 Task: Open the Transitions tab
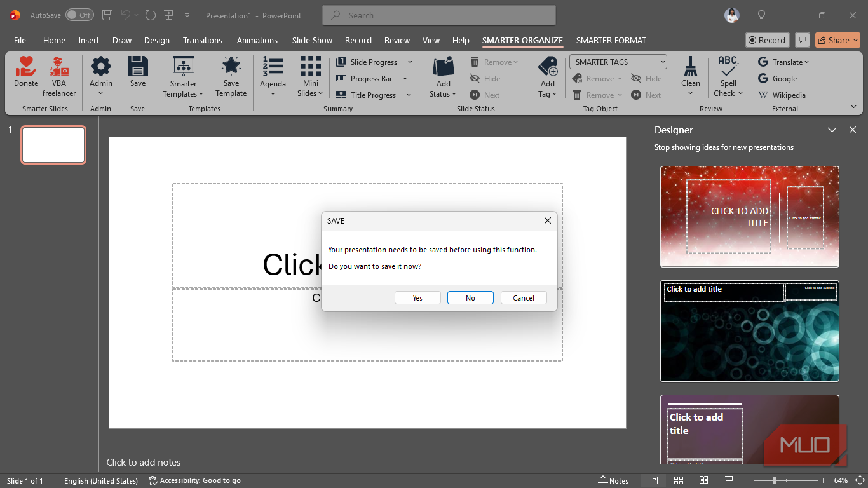[x=203, y=40]
